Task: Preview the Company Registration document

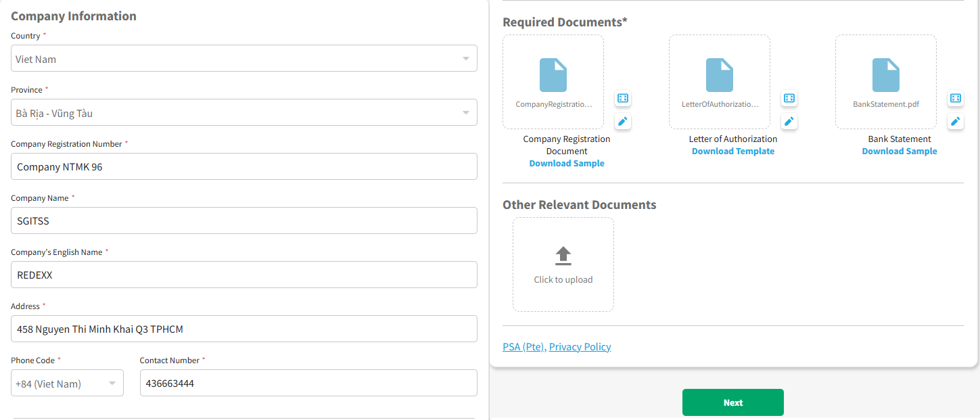Action: [623, 99]
